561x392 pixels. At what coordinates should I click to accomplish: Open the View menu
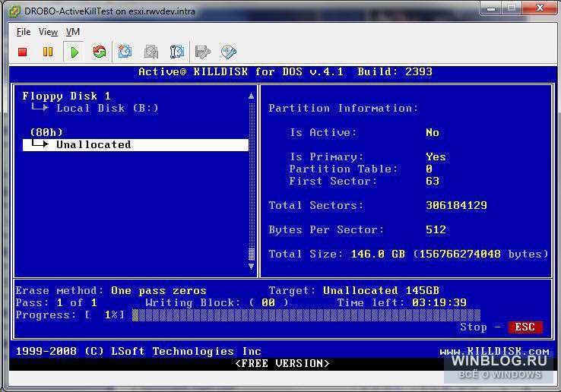pyautogui.click(x=48, y=32)
